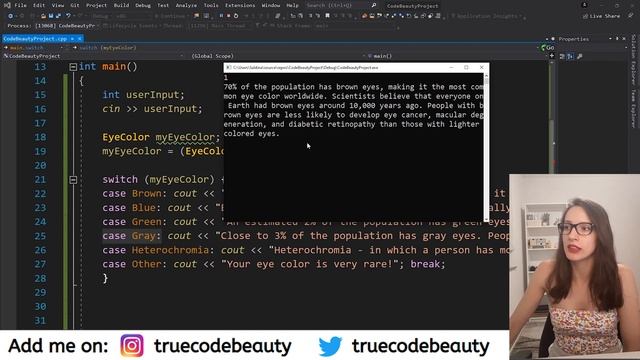Collapse the main() function block

(x=73, y=67)
